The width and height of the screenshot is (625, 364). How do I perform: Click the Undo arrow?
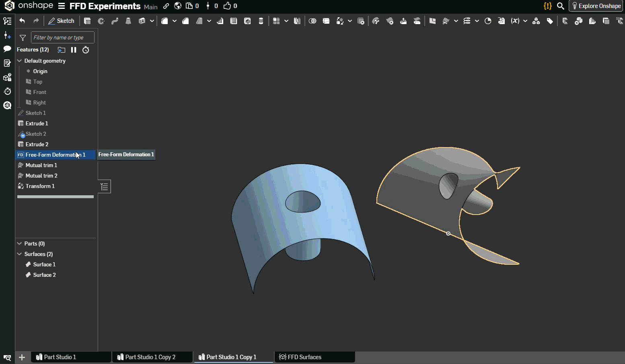22,21
